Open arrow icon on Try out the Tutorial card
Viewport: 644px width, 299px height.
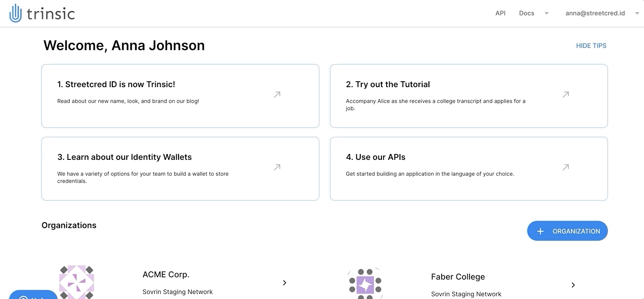pos(566,94)
